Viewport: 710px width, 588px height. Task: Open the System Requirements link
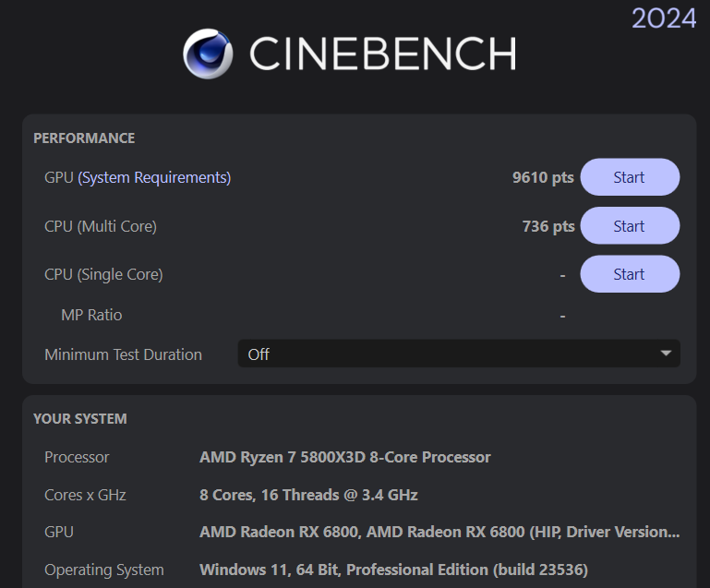[155, 177]
